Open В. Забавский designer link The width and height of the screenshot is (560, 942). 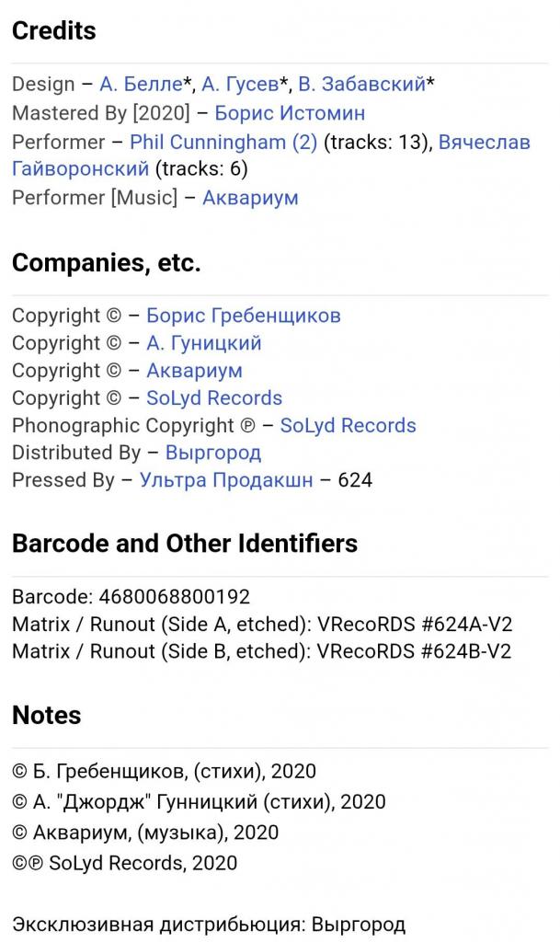(x=362, y=84)
